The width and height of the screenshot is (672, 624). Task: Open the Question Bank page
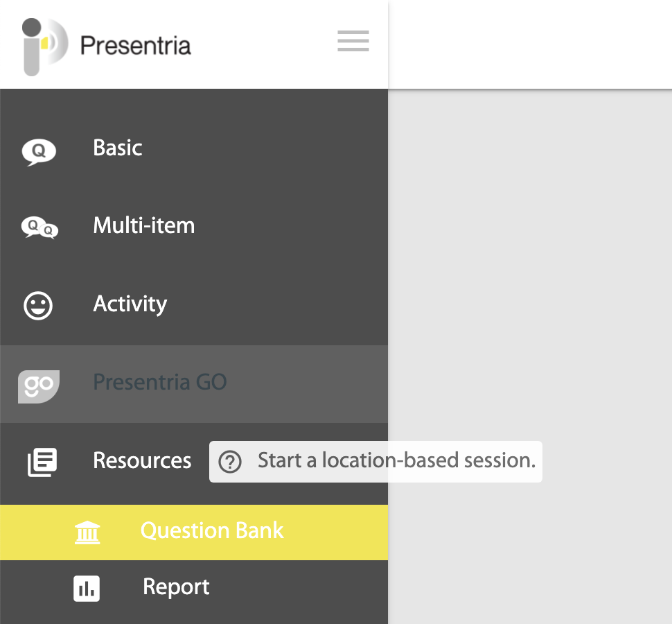click(x=194, y=532)
